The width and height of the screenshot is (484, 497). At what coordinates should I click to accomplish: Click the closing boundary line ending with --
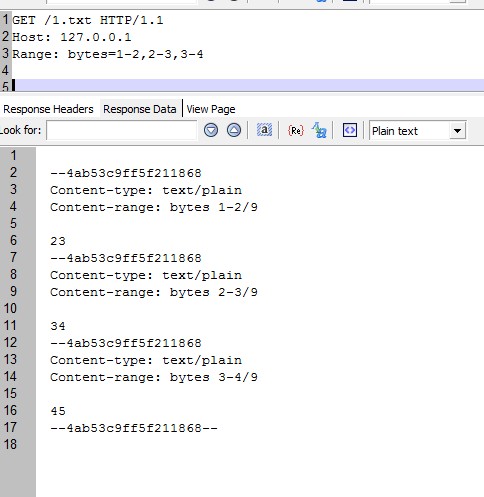(x=134, y=428)
